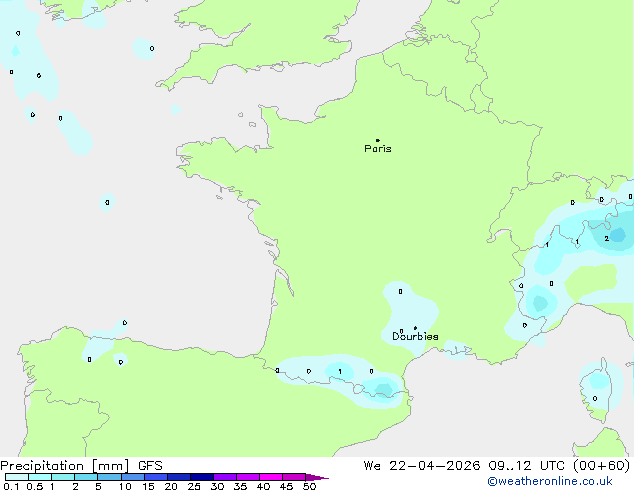Select the 15–20 mm legend swatch

[156, 477]
